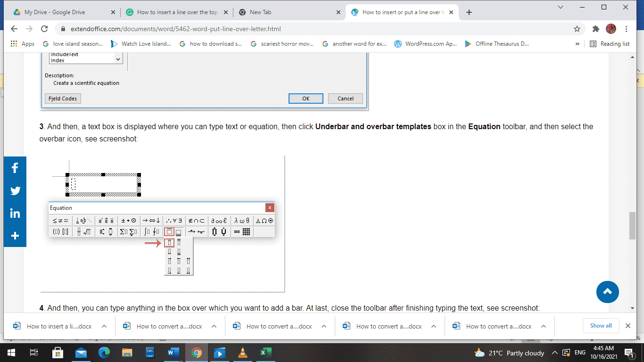Select the arrow symbols palette

coord(151,220)
